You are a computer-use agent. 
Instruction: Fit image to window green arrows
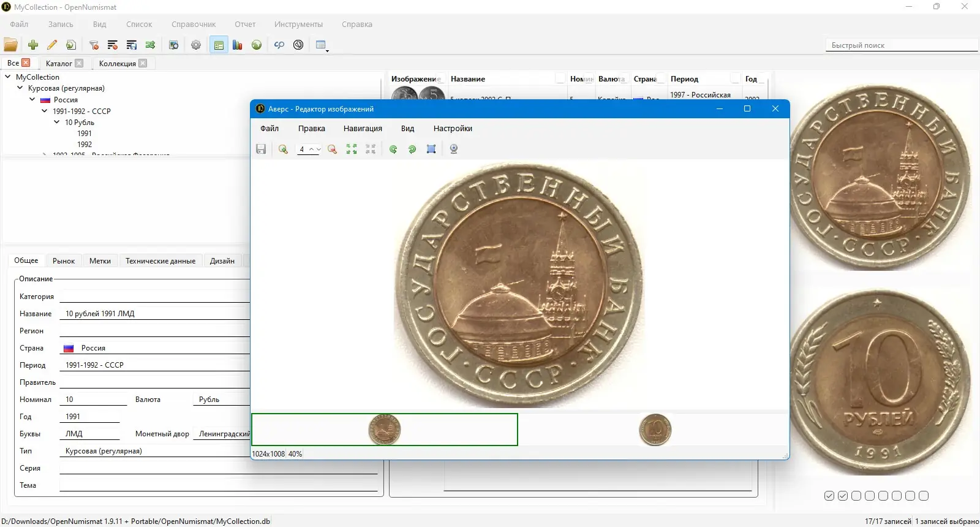352,149
